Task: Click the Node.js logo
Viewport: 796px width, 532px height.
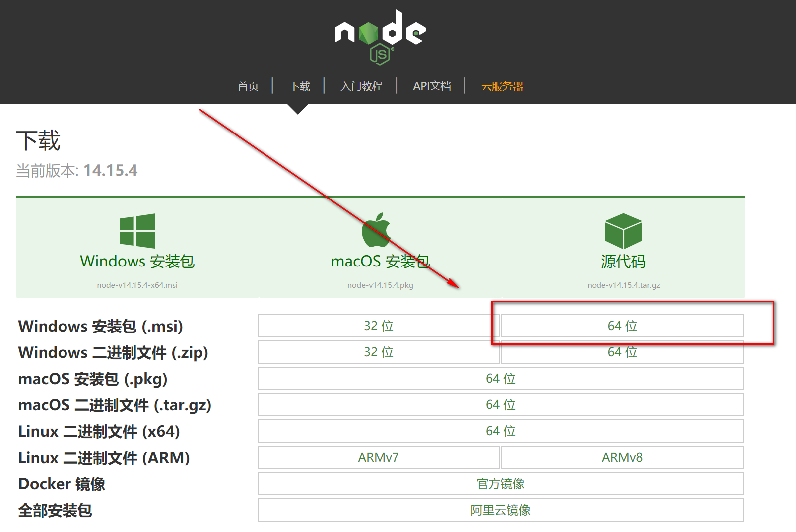Action: (380, 37)
